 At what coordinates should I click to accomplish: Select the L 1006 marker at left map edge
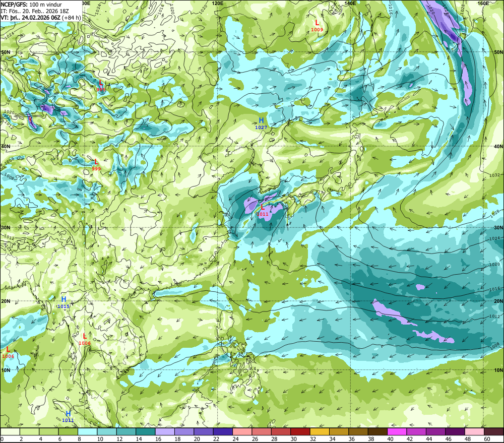click(8, 352)
